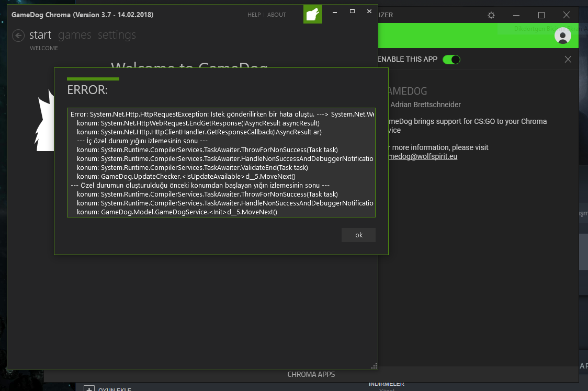Viewport: 588px width, 391px height.
Task: Click the error message text box
Action: pyautogui.click(x=221, y=163)
